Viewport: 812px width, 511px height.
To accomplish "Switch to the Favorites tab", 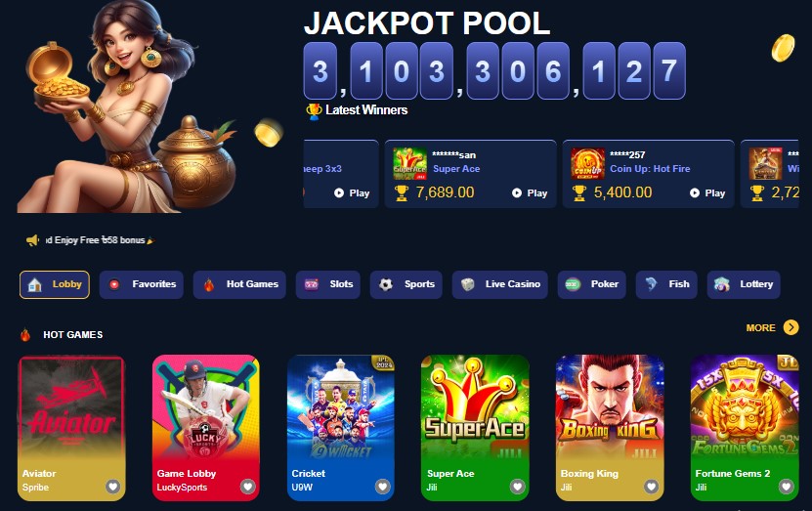I will click(x=142, y=284).
